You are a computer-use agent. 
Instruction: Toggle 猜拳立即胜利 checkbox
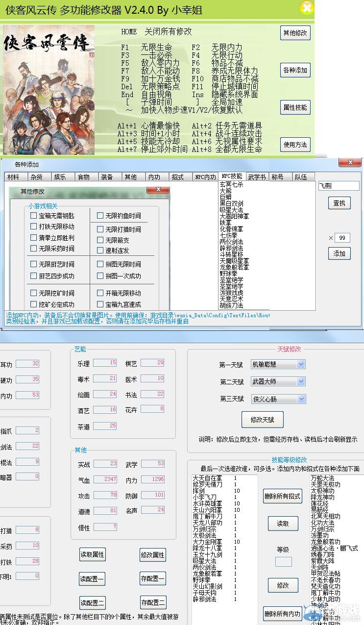click(x=52, y=238)
